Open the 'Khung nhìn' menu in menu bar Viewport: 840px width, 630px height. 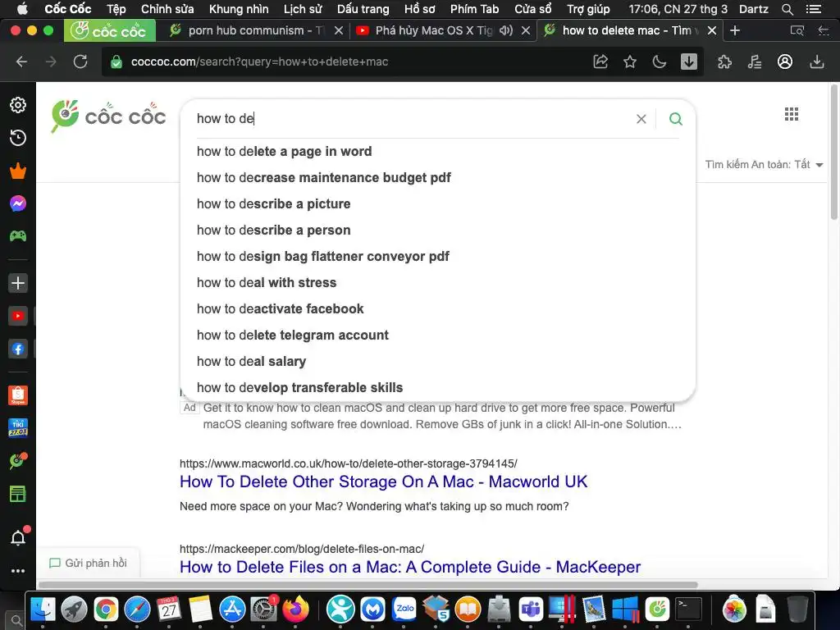[239, 9]
